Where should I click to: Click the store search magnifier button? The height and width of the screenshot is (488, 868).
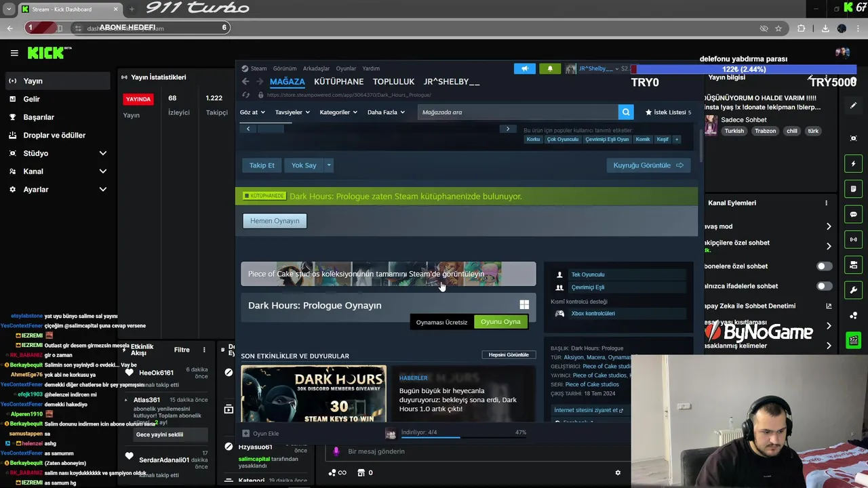pos(626,112)
